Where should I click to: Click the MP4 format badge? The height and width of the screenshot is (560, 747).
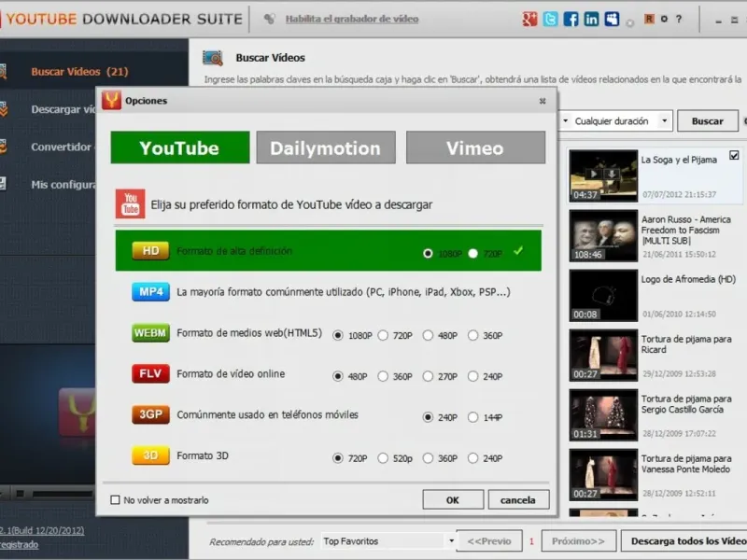pyautogui.click(x=150, y=291)
